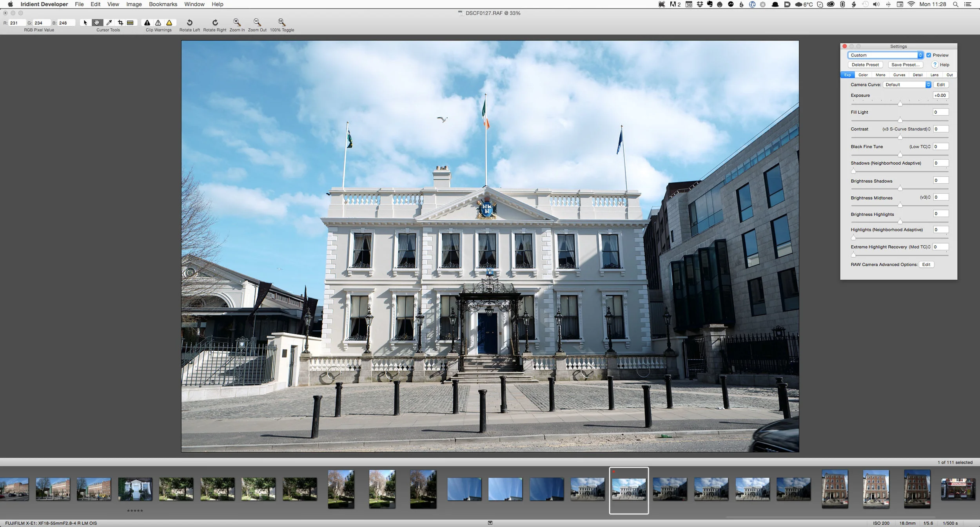Click the Rotate Right icon
Viewport: 980px width, 527px height.
pyautogui.click(x=215, y=23)
